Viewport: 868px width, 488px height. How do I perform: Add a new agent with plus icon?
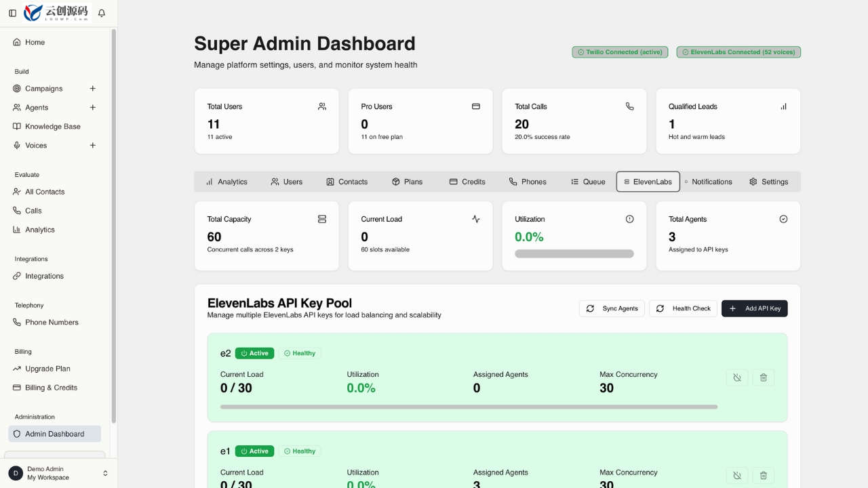[93, 107]
